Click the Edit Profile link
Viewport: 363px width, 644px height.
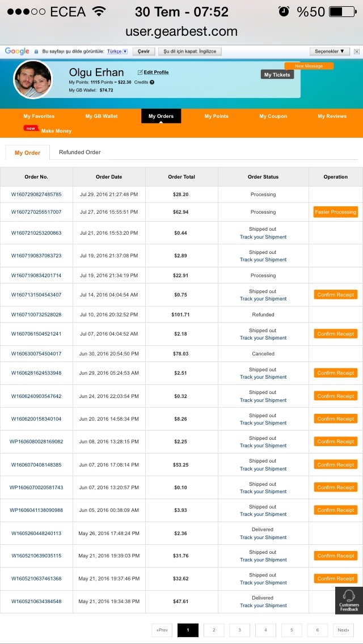(153, 73)
